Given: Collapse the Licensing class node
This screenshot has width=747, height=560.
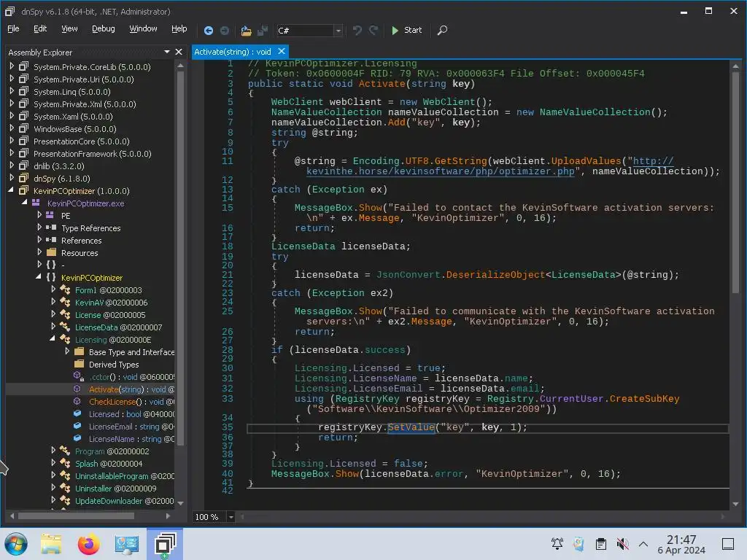Looking at the screenshot, I should point(53,338).
